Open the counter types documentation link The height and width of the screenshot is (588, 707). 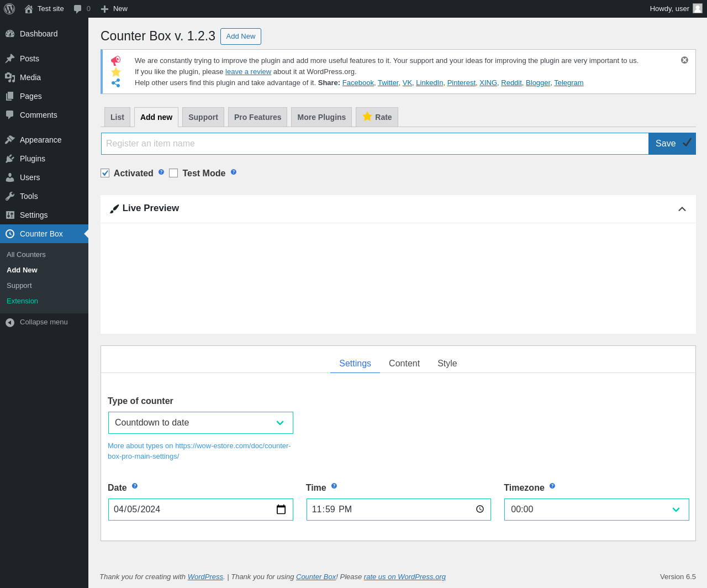[199, 451]
